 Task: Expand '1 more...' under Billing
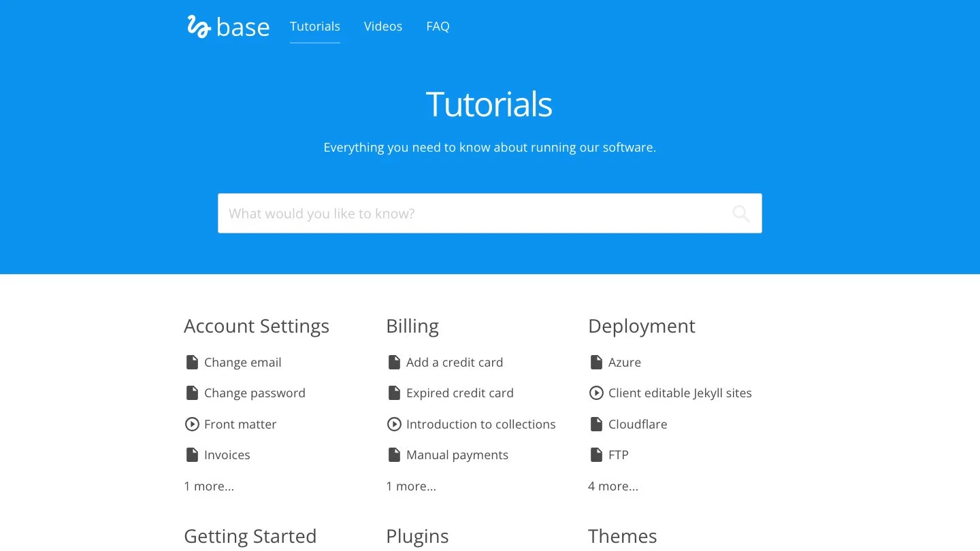pos(411,486)
